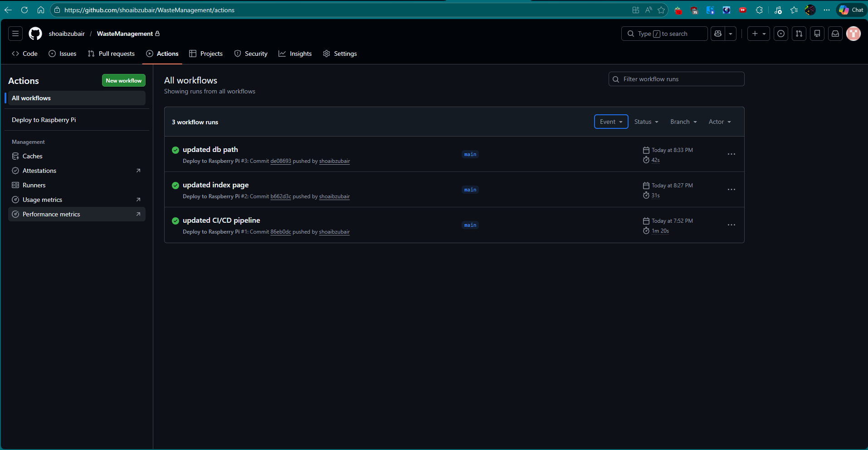Click the Filter workflow runs field
868x450 pixels.
[676, 79]
